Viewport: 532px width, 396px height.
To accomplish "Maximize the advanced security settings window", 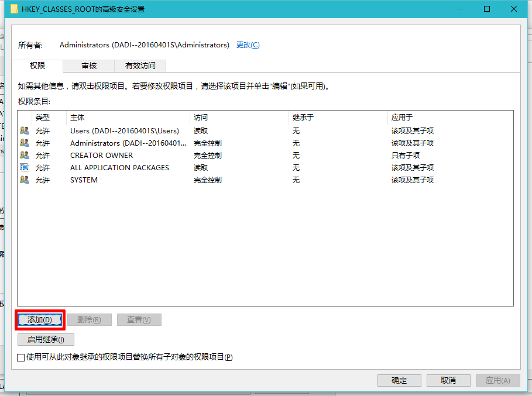I will pos(487,9).
